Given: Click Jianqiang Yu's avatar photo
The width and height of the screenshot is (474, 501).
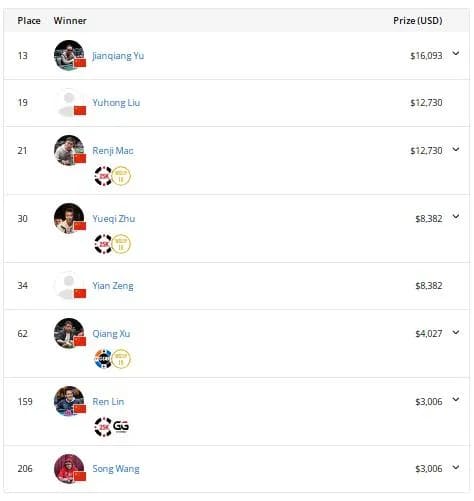Looking at the screenshot, I should pyautogui.click(x=69, y=55).
